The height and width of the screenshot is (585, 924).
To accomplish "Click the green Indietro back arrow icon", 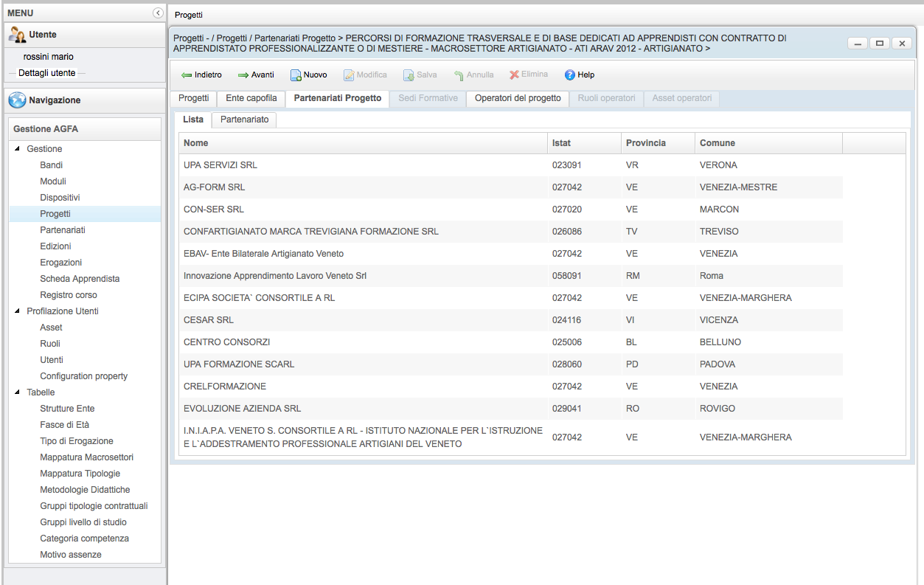I will pos(187,75).
